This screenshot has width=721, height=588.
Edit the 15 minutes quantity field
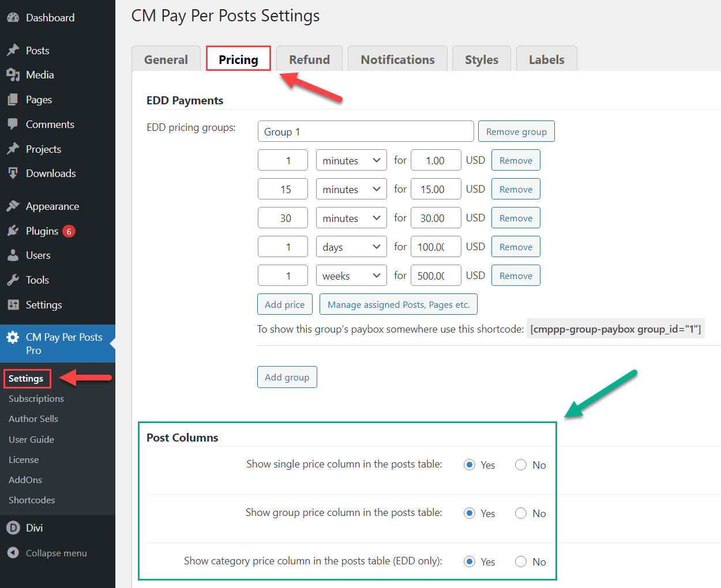(283, 189)
